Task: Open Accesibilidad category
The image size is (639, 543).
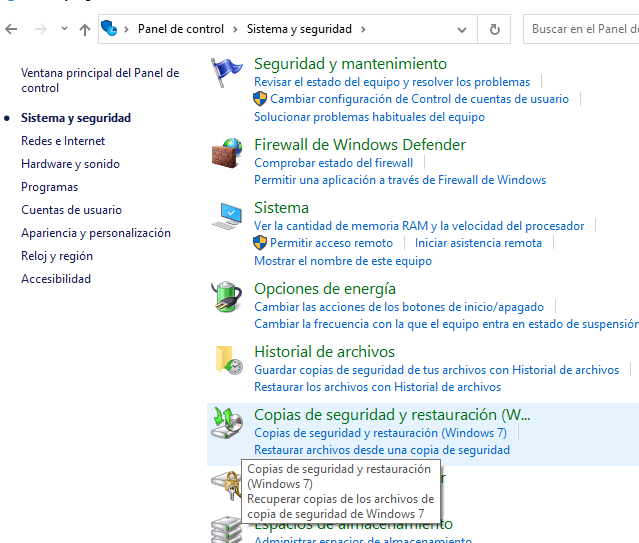Action: point(56,279)
